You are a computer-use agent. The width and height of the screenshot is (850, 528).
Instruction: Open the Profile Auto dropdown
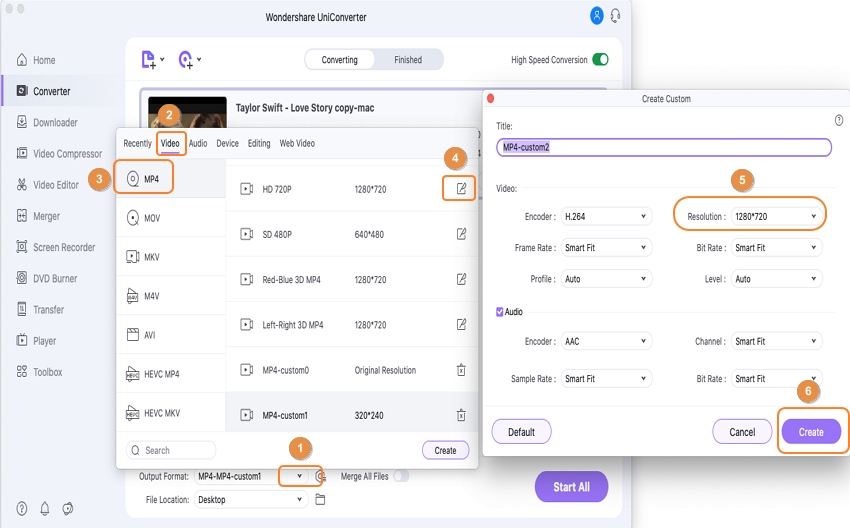[606, 279]
